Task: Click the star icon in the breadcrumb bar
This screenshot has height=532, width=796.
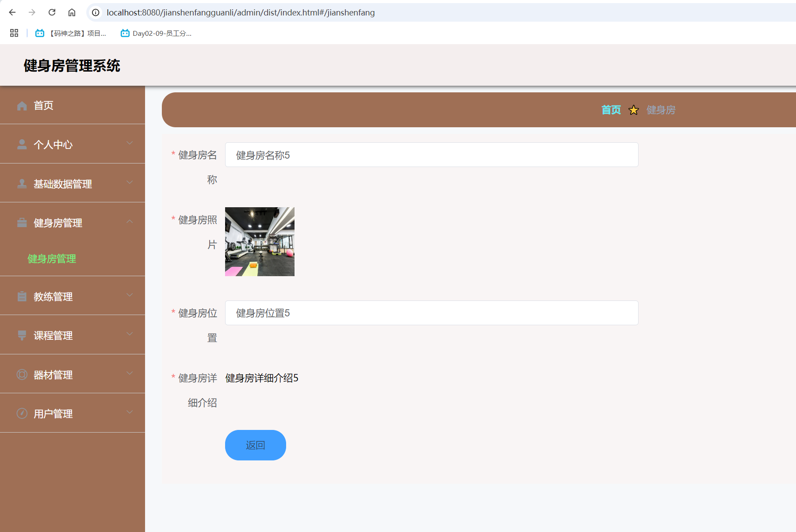Action: 634,110
